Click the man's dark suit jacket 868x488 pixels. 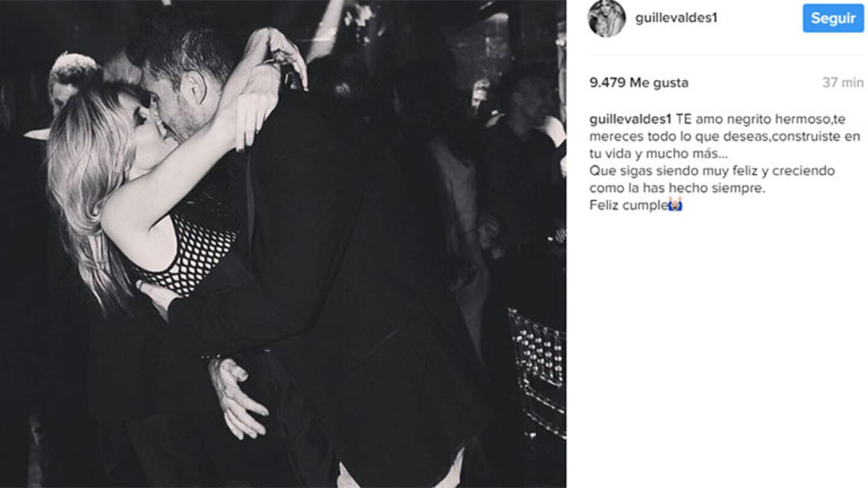[x=338, y=271]
